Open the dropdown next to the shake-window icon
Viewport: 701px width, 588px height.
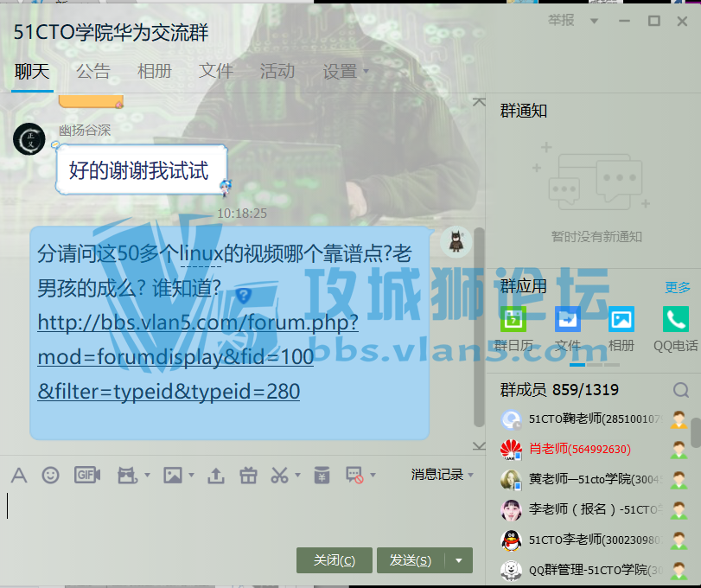pos(148,475)
